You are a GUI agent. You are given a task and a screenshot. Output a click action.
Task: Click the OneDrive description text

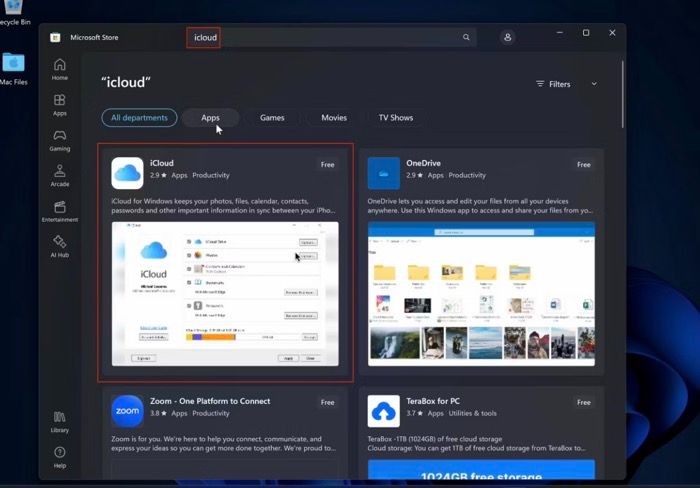pos(480,206)
